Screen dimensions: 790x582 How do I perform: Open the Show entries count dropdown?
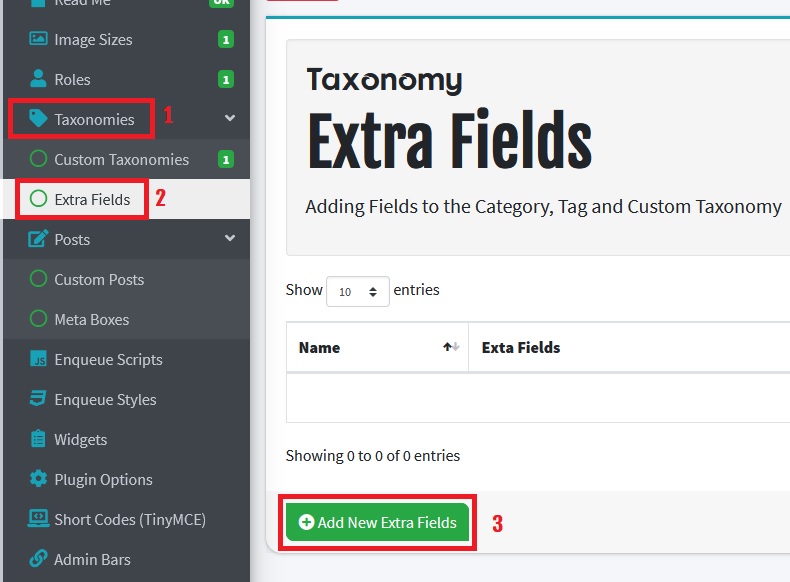tap(358, 292)
